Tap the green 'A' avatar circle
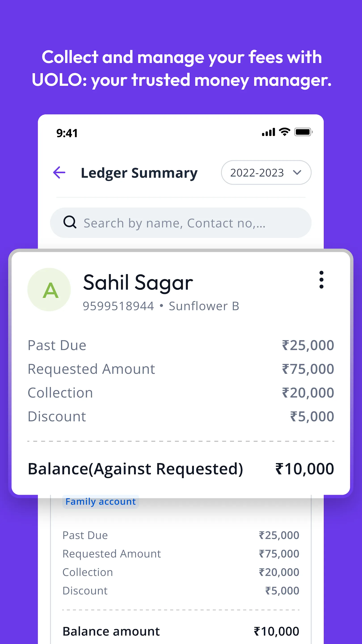The width and height of the screenshot is (362, 644). [49, 290]
